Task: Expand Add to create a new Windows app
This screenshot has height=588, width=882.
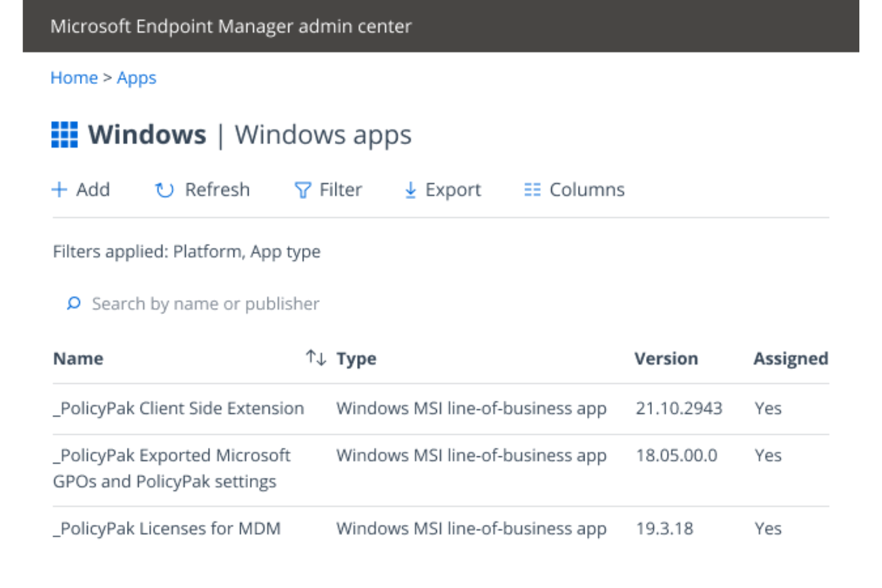Action: pyautogui.click(x=82, y=189)
